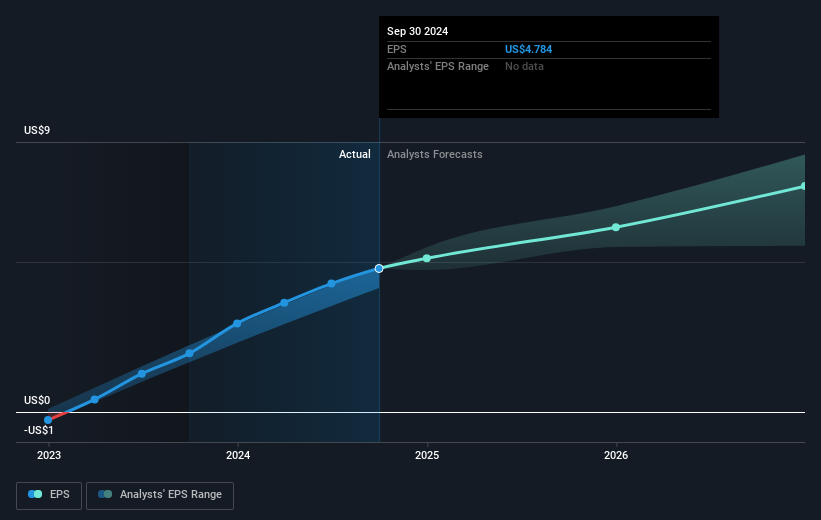Image resolution: width=821 pixels, height=520 pixels.
Task: Click the Analysts Forecasts label
Action: pos(435,154)
